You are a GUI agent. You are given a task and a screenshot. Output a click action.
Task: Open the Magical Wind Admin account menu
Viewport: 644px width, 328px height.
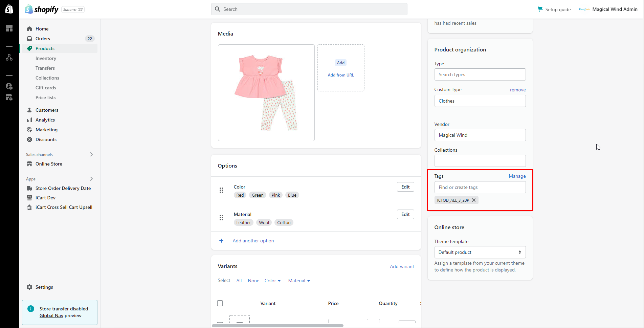point(608,9)
